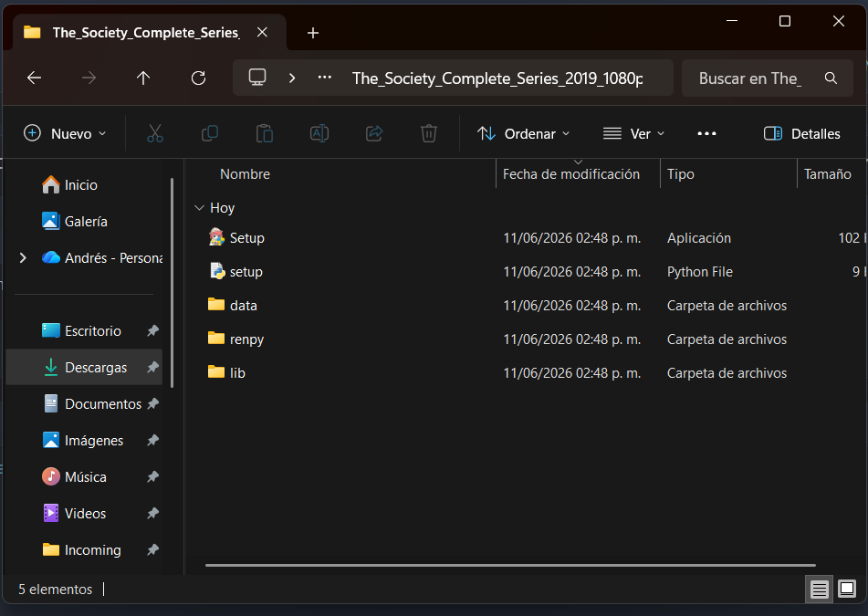This screenshot has height=616, width=868.
Task: Click the search magnifier icon
Action: (x=831, y=78)
